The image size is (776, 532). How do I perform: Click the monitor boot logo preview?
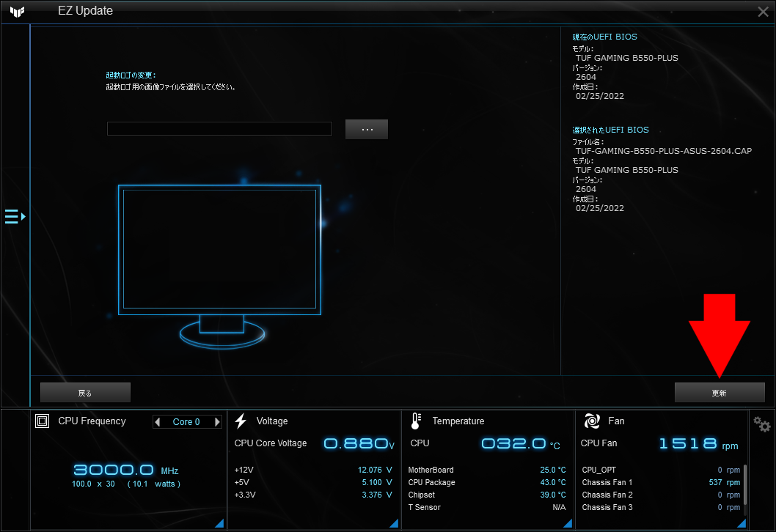[x=219, y=249]
